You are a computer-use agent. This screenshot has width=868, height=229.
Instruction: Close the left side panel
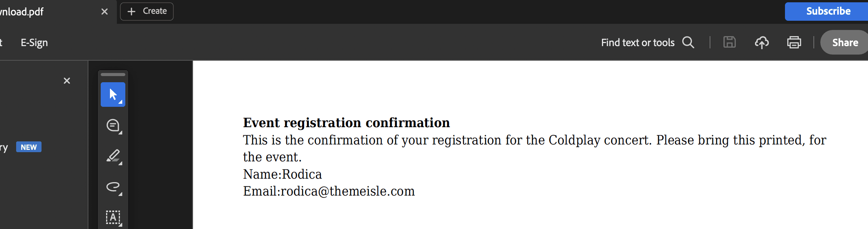pyautogui.click(x=67, y=81)
